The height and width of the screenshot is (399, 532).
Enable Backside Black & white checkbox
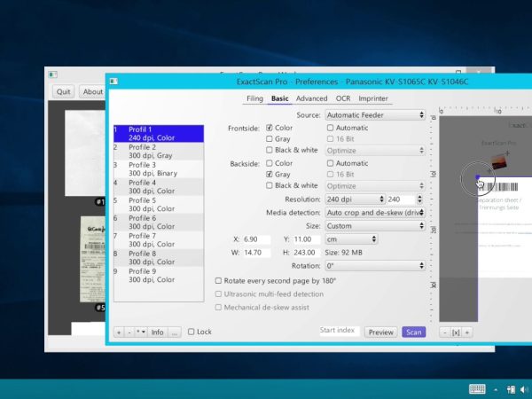click(270, 185)
